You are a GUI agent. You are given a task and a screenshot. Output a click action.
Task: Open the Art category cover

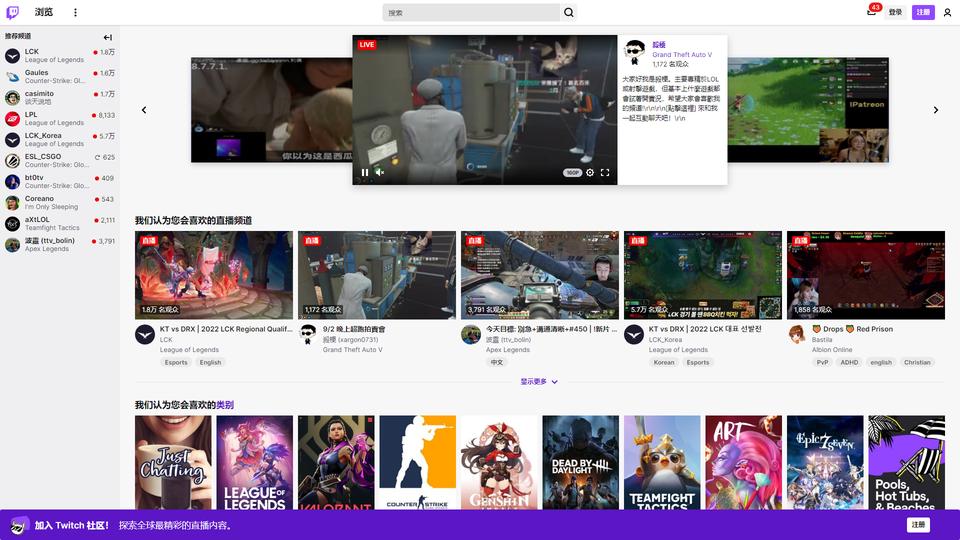[743, 463]
